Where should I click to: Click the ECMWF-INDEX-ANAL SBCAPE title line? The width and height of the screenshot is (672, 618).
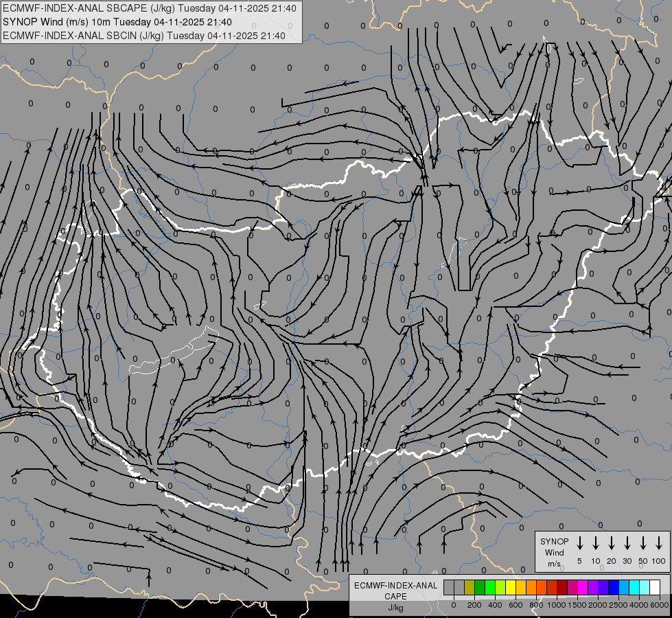click(x=150, y=8)
